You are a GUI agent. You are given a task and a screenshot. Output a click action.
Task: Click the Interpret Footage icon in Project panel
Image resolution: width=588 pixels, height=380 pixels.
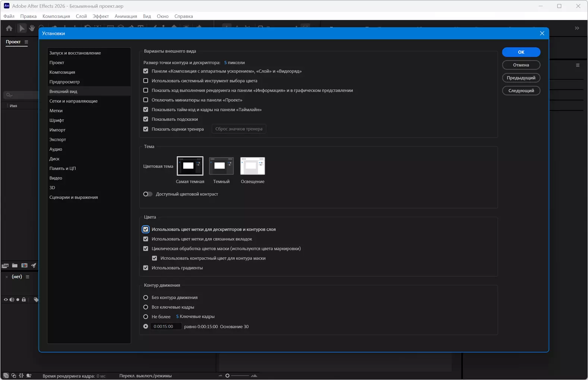tap(5, 266)
